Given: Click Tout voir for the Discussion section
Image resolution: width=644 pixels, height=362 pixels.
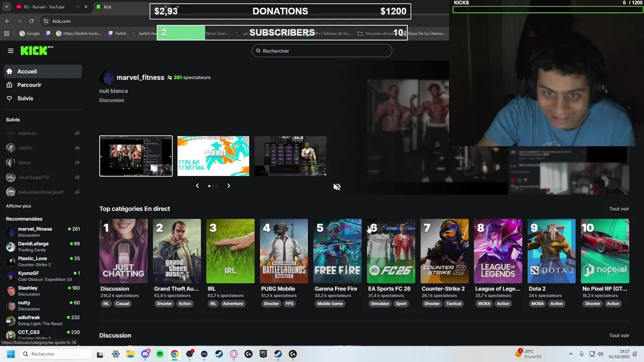Looking at the screenshot, I should [619, 335].
